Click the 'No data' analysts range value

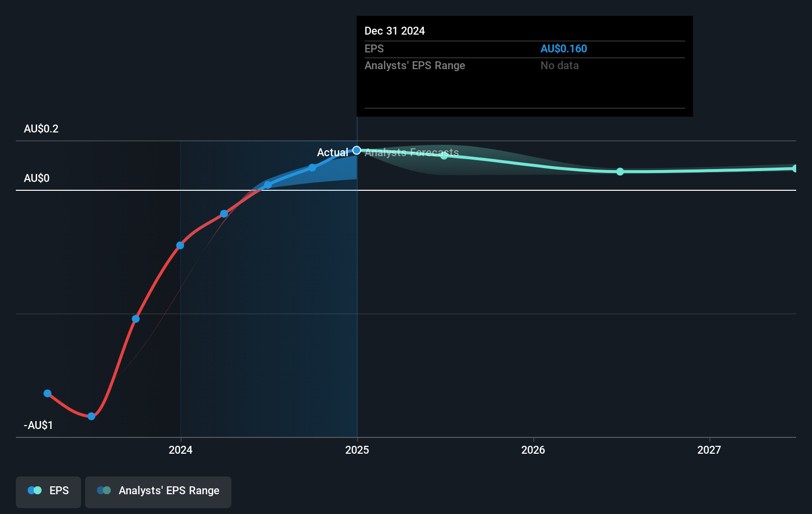pos(559,65)
